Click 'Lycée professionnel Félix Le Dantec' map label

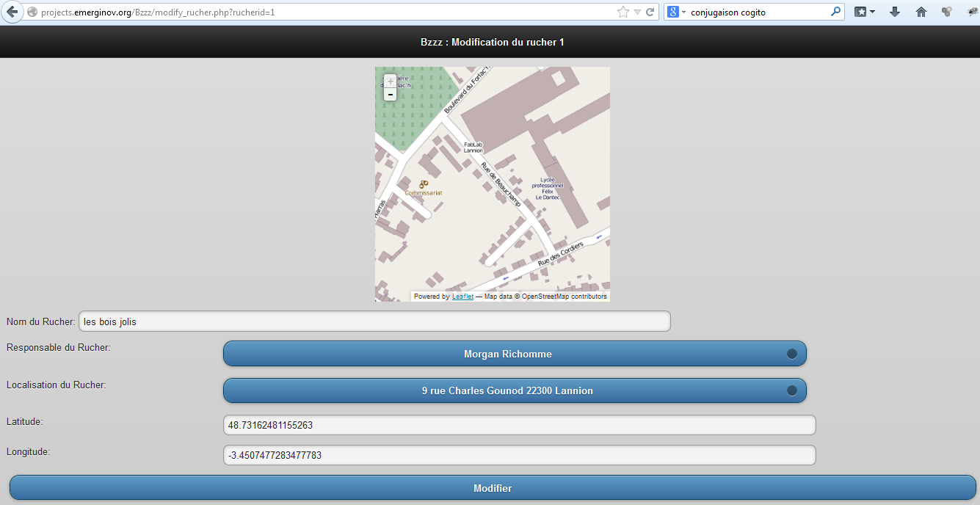tap(548, 189)
